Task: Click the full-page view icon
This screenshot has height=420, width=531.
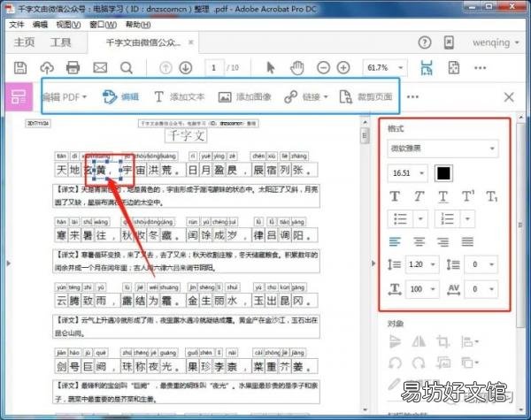Action: pyautogui.click(x=454, y=68)
